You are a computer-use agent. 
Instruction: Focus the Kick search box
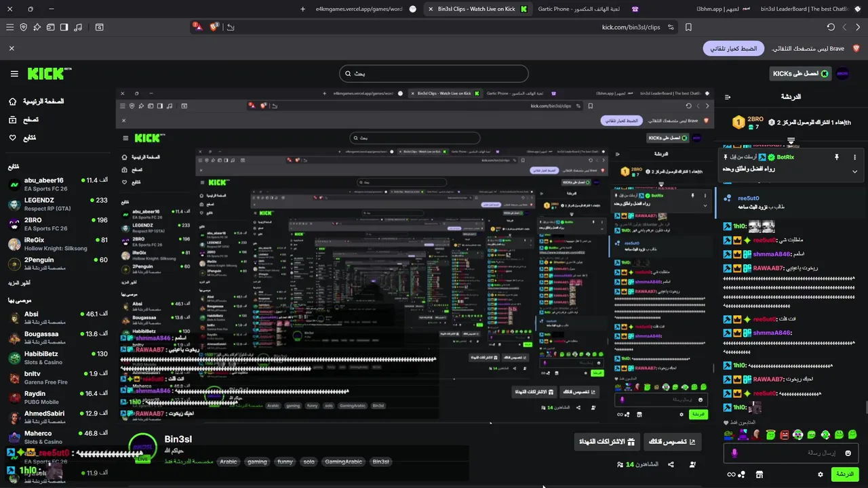point(434,73)
